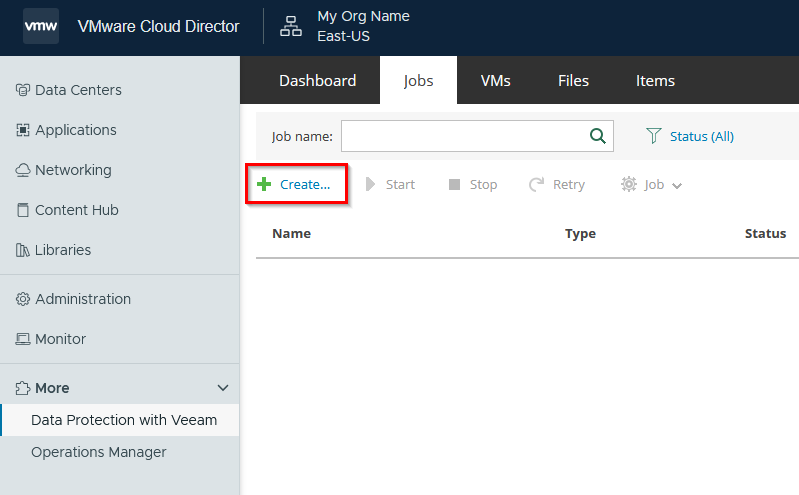This screenshot has height=495, width=799.
Task: Click the Content Hub sidebar icon
Action: click(22, 210)
